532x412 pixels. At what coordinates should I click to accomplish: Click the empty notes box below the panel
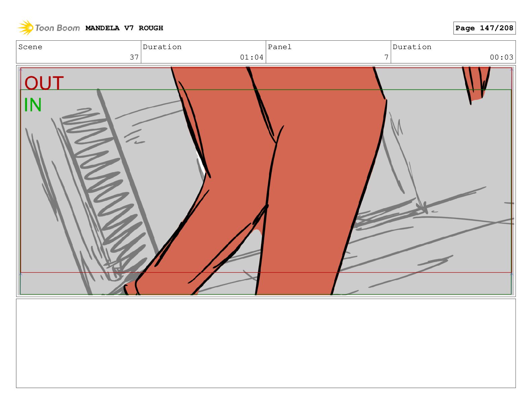click(x=266, y=343)
